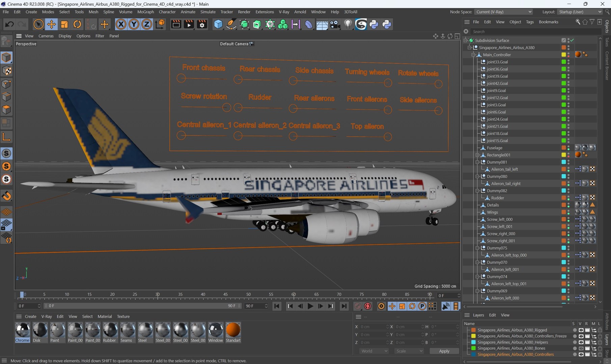This screenshot has height=364, width=611.
Task: Click the Rudder slider handle
Action: pyautogui.click(x=238, y=108)
